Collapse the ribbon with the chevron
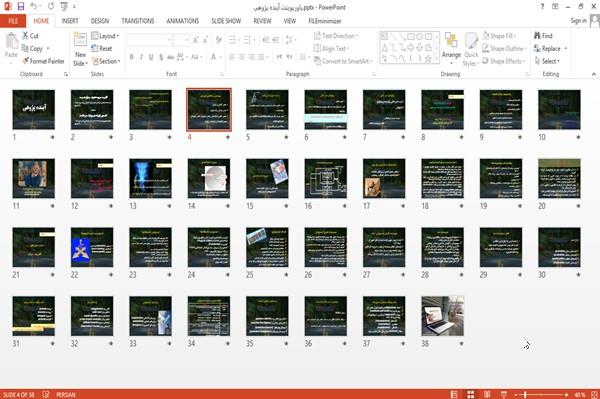 coord(594,74)
